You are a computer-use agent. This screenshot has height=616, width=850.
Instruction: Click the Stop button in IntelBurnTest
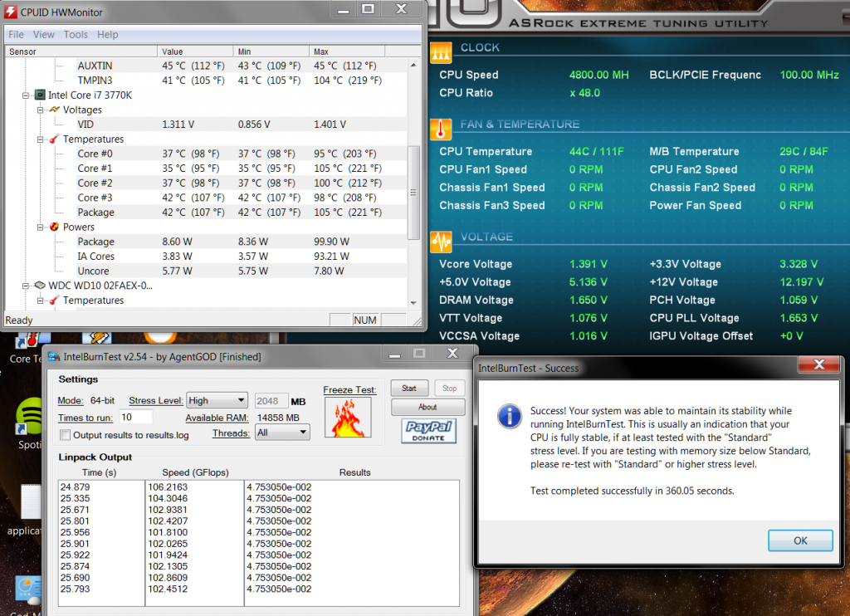click(x=449, y=389)
